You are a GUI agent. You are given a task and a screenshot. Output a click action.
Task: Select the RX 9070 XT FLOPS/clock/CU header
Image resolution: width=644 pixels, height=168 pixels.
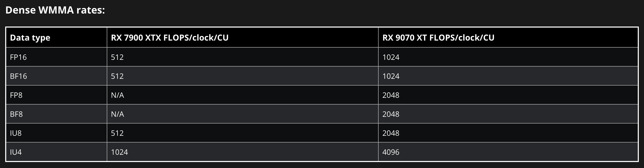point(438,38)
